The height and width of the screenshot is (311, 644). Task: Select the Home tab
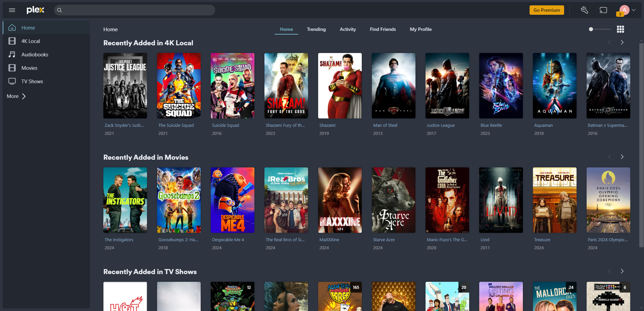coord(286,29)
